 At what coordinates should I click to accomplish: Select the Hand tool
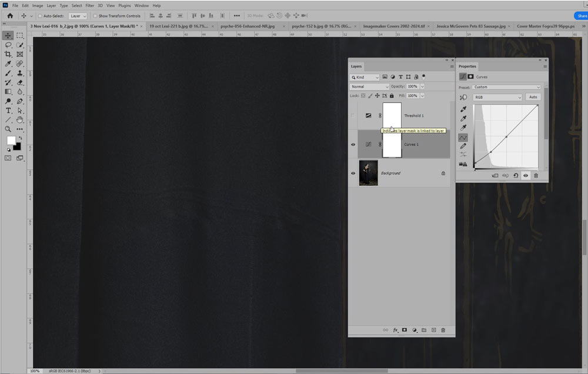point(20,119)
